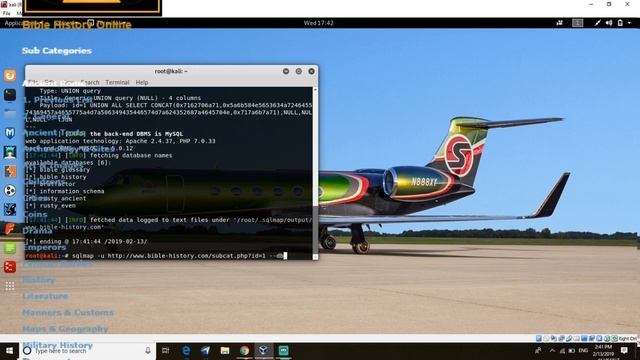Screen dimensions: 640x360
Task: Show all applications grid in Kali dock
Action: (10, 286)
